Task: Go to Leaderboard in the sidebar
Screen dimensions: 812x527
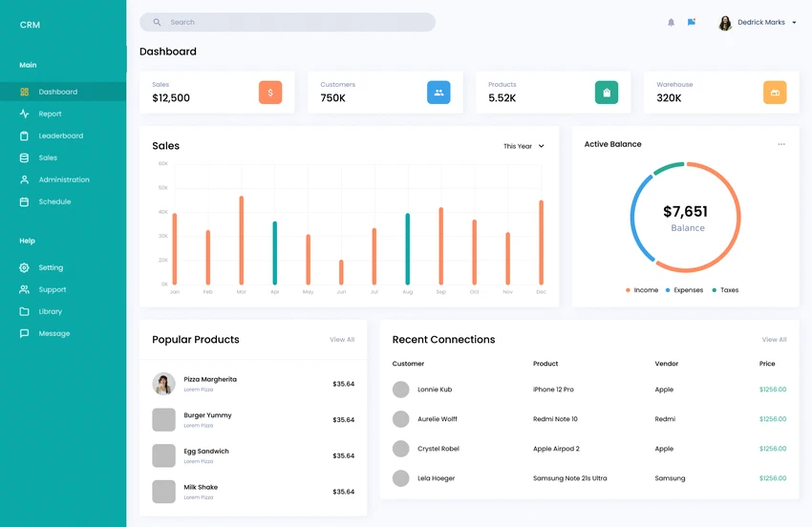Action: pyautogui.click(x=60, y=136)
